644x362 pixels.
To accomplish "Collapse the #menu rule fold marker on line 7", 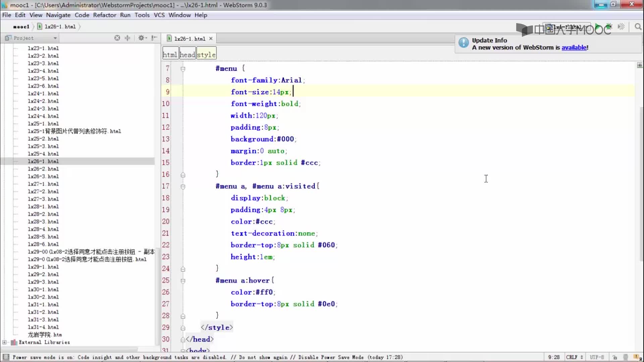I will 183,69.
